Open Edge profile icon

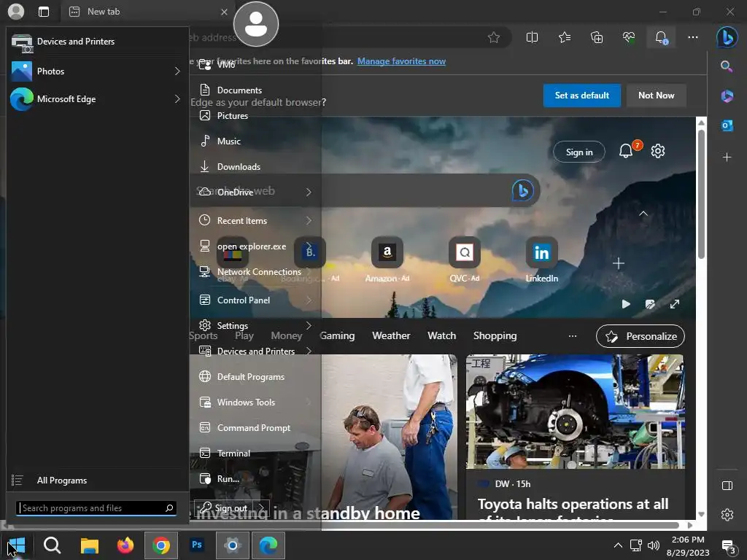point(16,12)
